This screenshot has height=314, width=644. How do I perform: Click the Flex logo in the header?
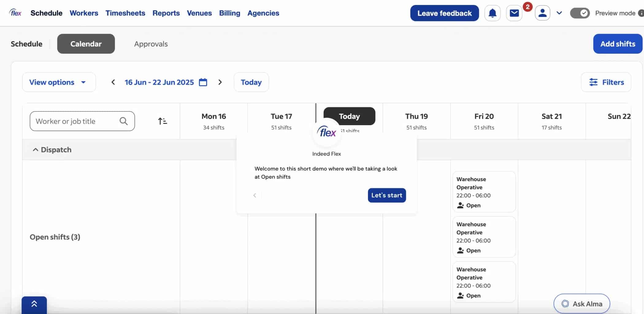pos(15,13)
